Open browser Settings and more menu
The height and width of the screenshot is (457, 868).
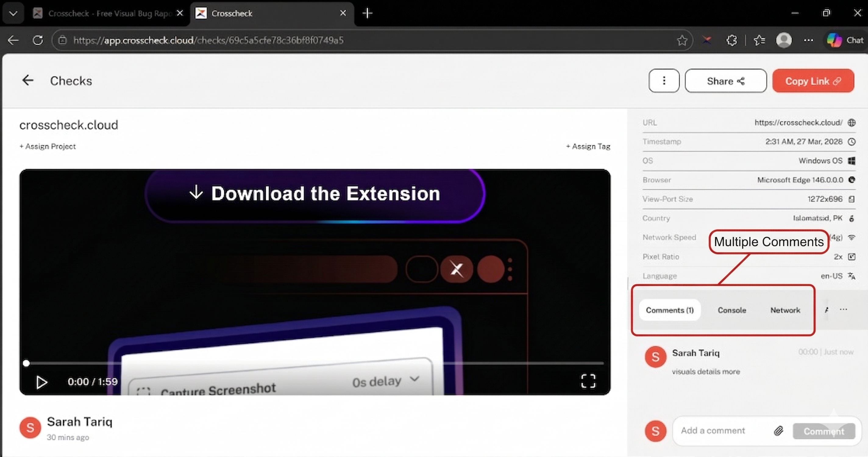(808, 41)
